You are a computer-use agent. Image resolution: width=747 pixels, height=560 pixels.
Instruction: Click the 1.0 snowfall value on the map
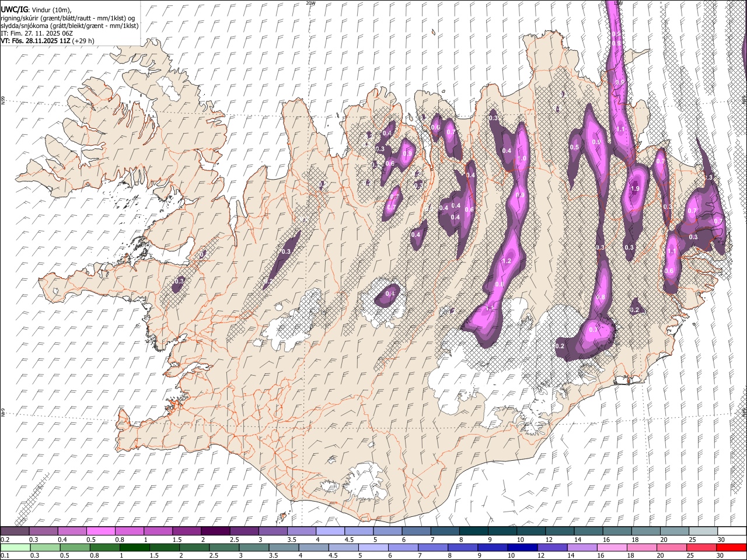pos(522,159)
